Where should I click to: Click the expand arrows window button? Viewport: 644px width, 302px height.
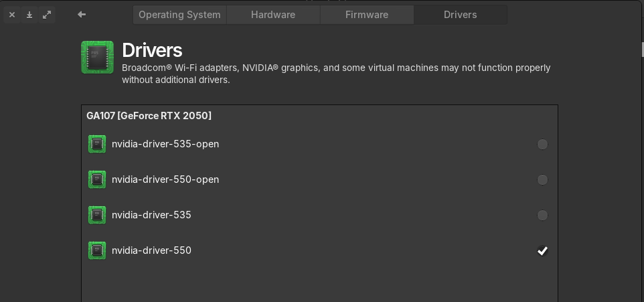(47, 15)
